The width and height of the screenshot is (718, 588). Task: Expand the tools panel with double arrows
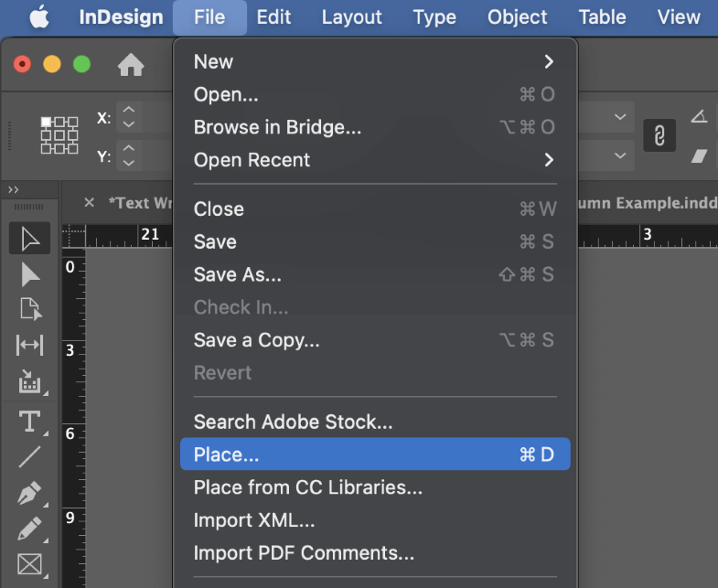(x=14, y=189)
